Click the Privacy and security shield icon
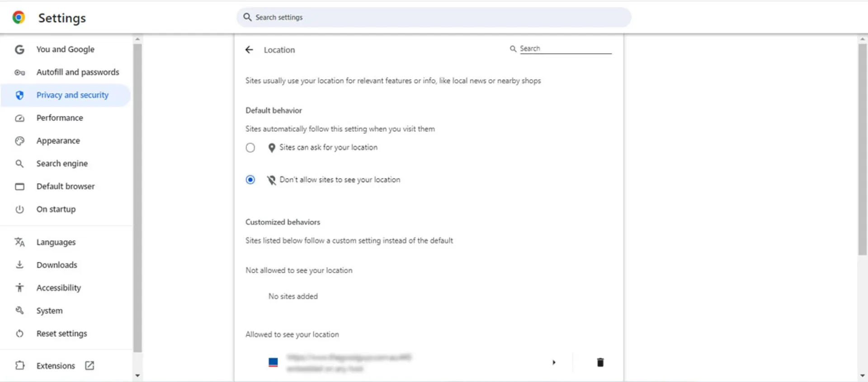 click(x=19, y=95)
